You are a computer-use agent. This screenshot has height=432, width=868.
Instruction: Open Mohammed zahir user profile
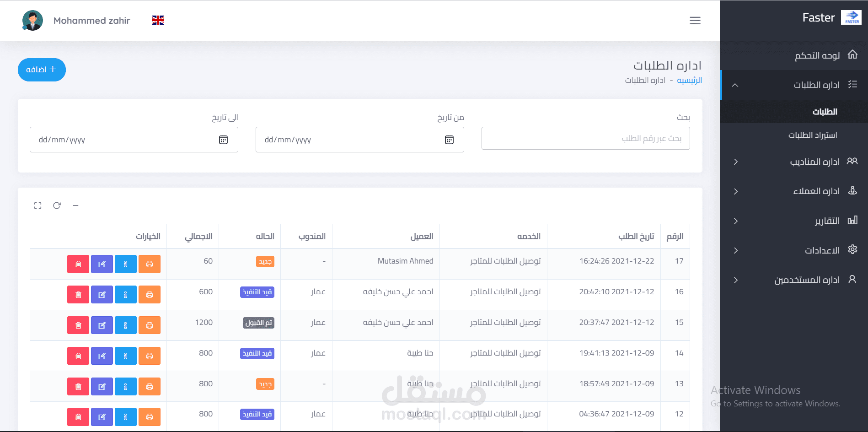pos(92,21)
